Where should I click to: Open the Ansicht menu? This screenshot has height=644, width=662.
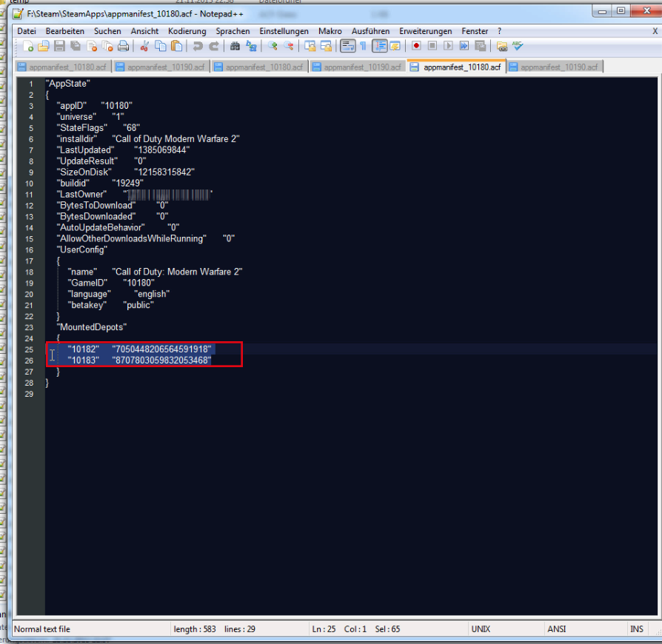[144, 31]
